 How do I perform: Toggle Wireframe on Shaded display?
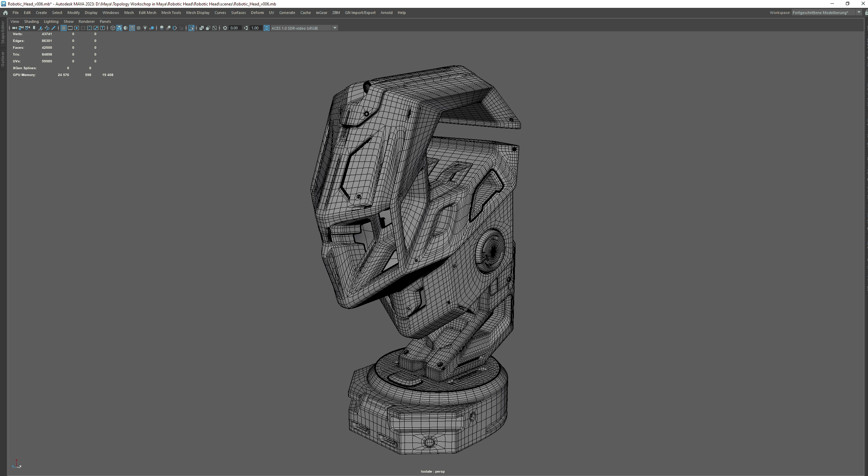(132, 28)
